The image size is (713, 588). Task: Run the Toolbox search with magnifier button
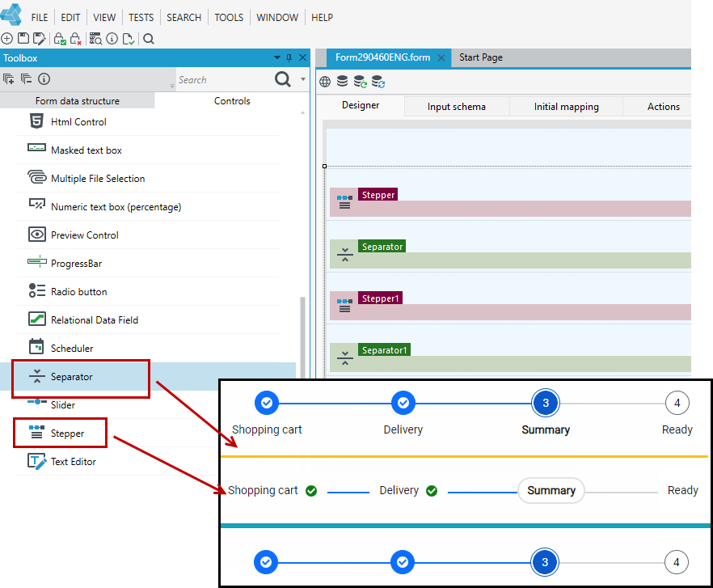pos(282,79)
